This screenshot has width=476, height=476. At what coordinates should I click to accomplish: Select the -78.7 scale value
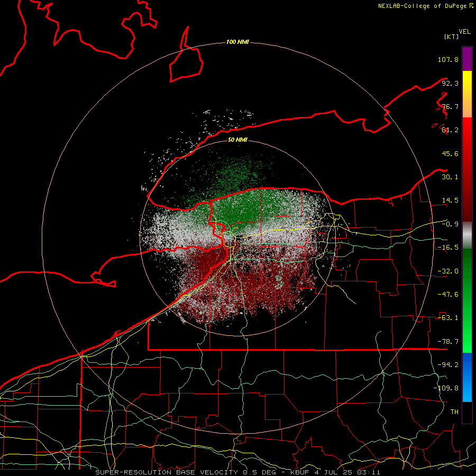(448, 342)
